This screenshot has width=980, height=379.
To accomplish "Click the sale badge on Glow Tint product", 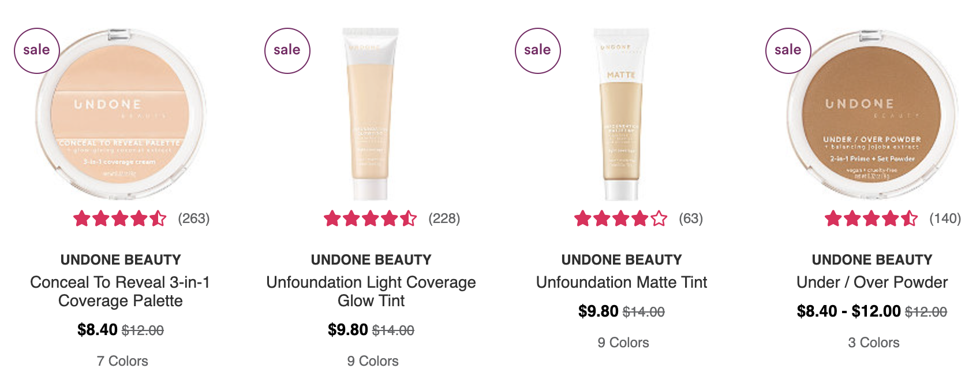I will tap(287, 50).
